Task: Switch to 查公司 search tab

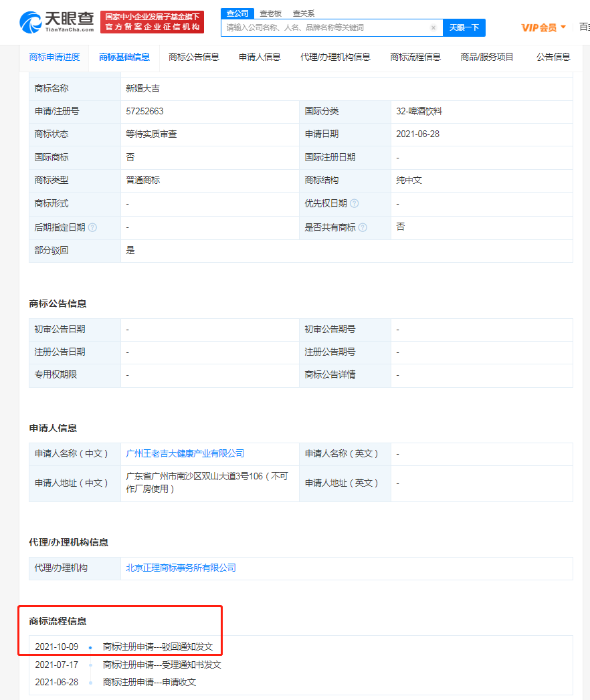Action: [x=237, y=13]
